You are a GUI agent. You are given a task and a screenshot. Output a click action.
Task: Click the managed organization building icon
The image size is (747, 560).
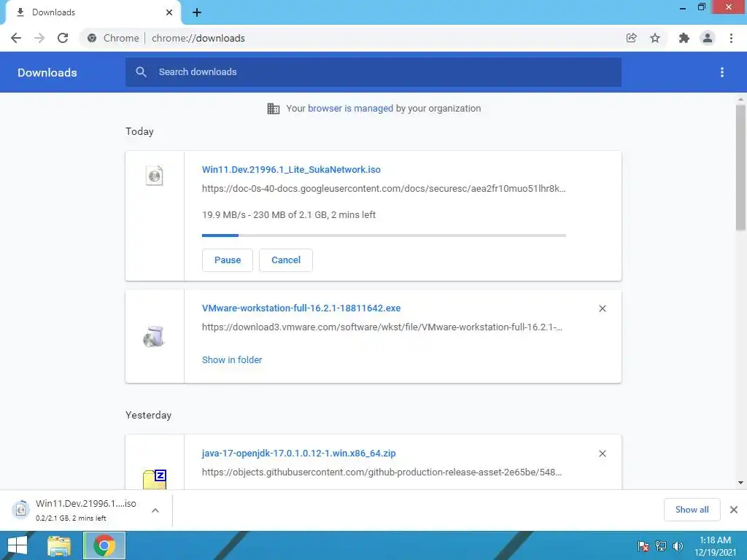tap(274, 109)
